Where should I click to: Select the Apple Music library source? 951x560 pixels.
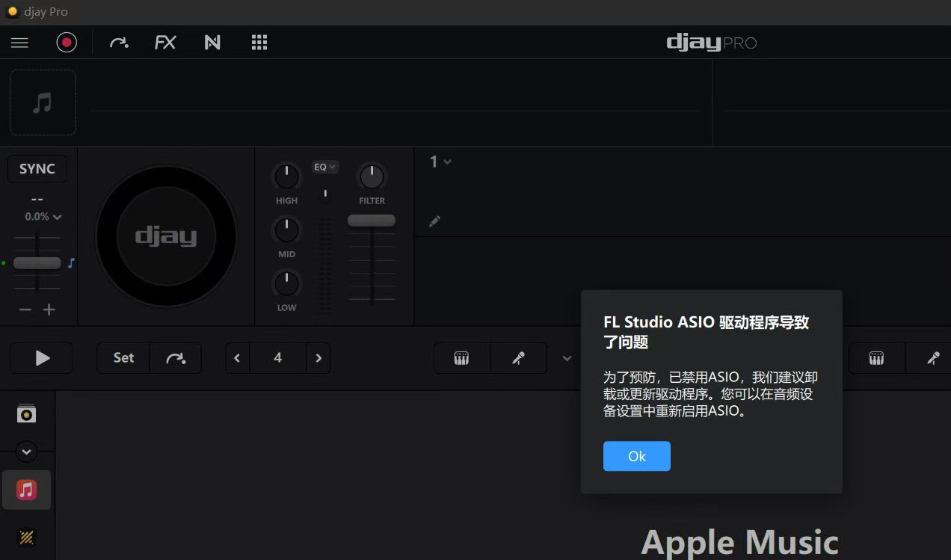point(26,490)
